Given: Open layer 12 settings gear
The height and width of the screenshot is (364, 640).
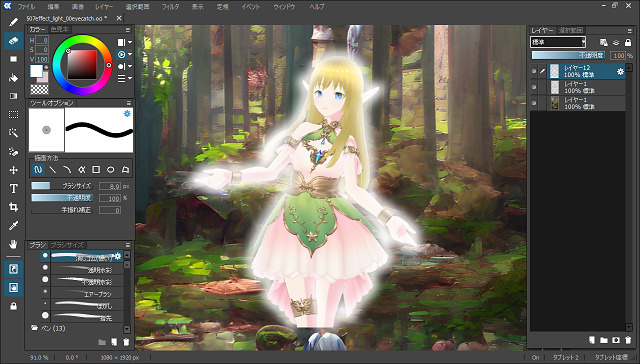Looking at the screenshot, I should (620, 71).
